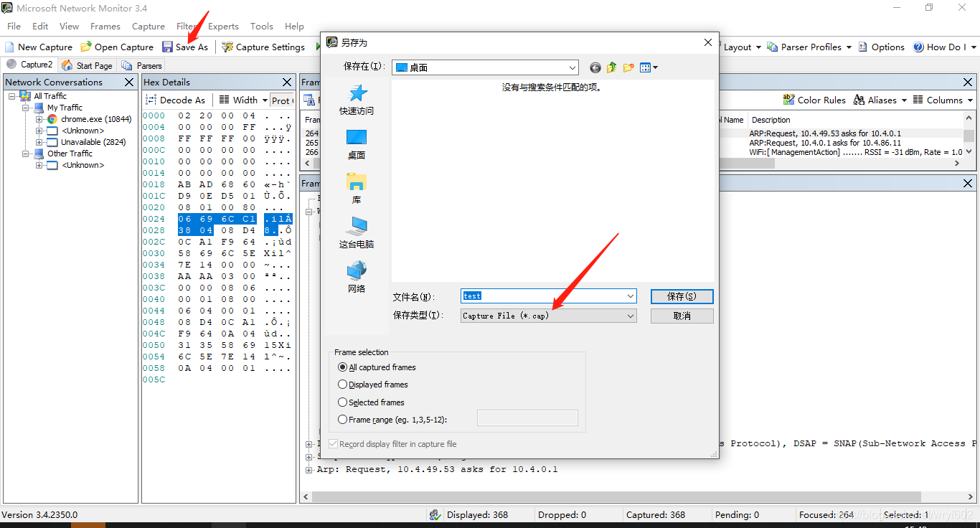Click the status bar icon beside Displayed
This screenshot has height=528, width=980.
(x=435, y=514)
